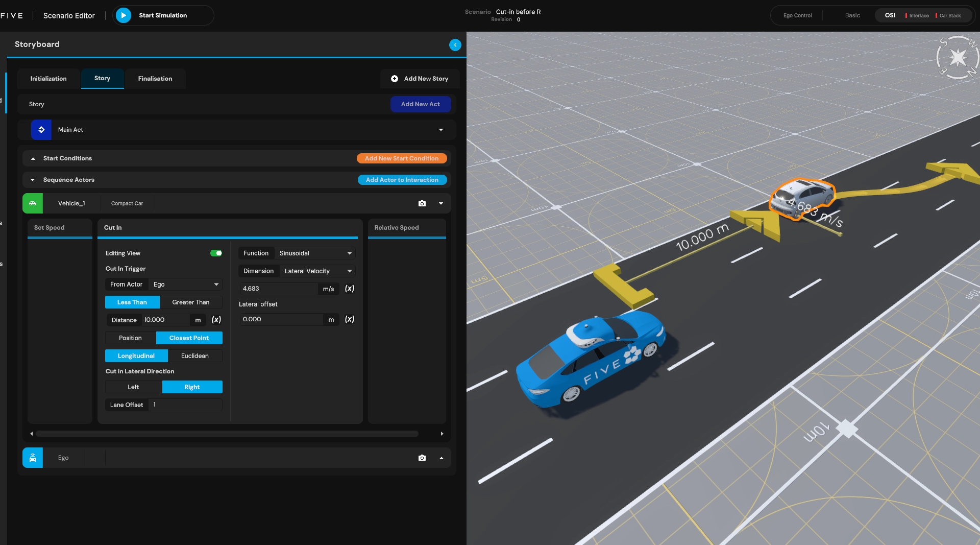Click the variable (x) icon beside Distance
980x545 pixels.
coord(216,320)
